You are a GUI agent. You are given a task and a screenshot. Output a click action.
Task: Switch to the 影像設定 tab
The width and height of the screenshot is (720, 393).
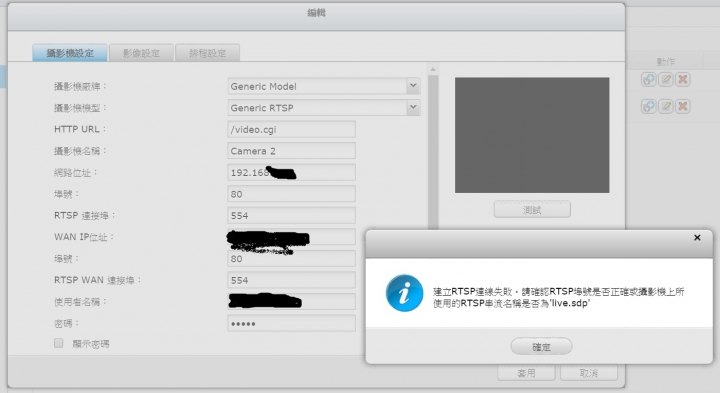tap(141, 53)
